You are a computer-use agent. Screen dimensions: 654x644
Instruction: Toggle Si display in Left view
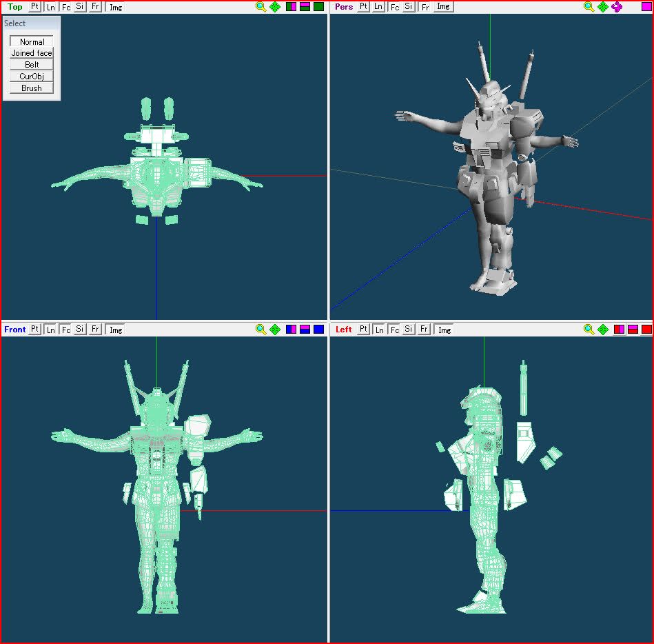[409, 330]
